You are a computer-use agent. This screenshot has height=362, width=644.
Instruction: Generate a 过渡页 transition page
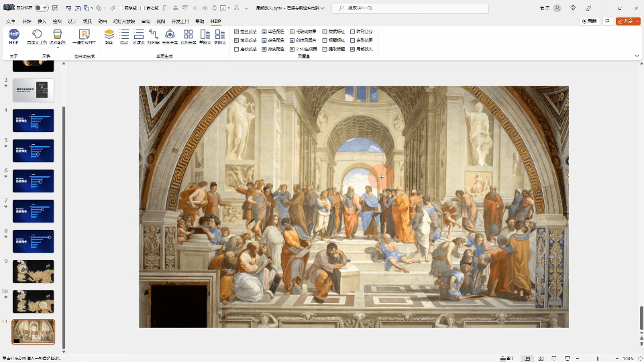point(139,36)
